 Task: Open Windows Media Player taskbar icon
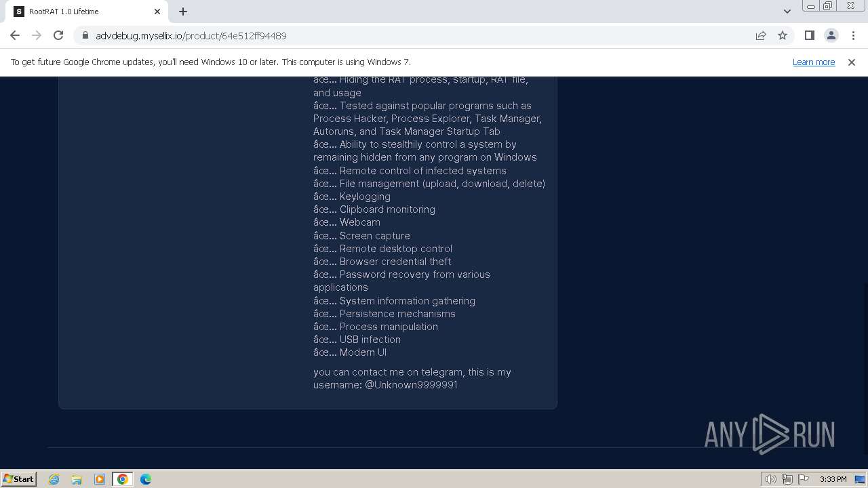100,479
